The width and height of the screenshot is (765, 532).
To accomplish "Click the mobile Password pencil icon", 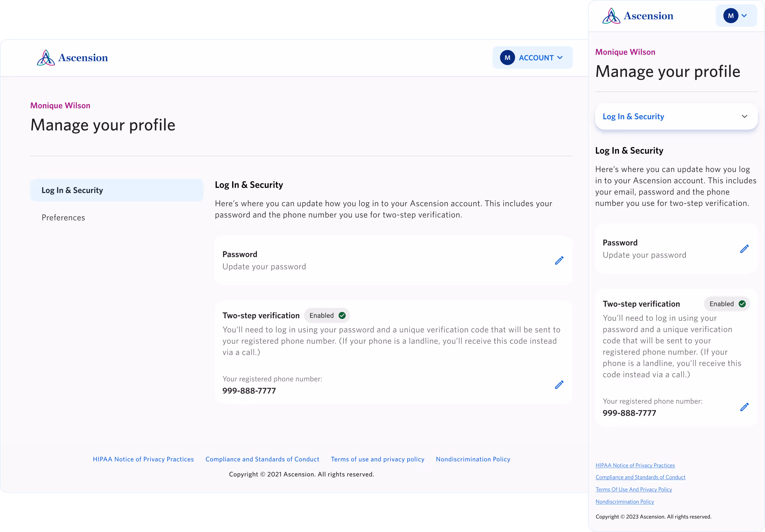I will coord(744,249).
